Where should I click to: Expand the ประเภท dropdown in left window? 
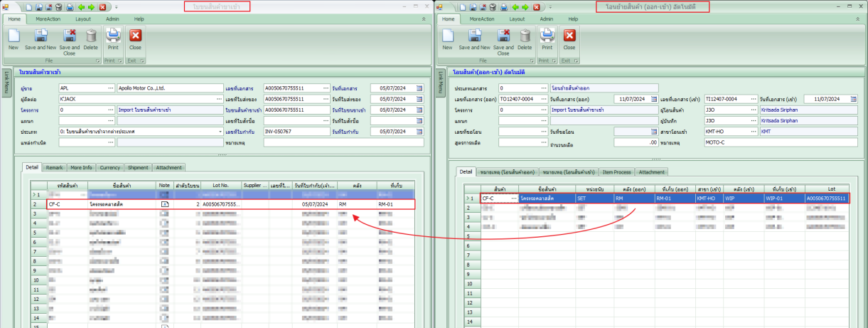pyautogui.click(x=220, y=132)
